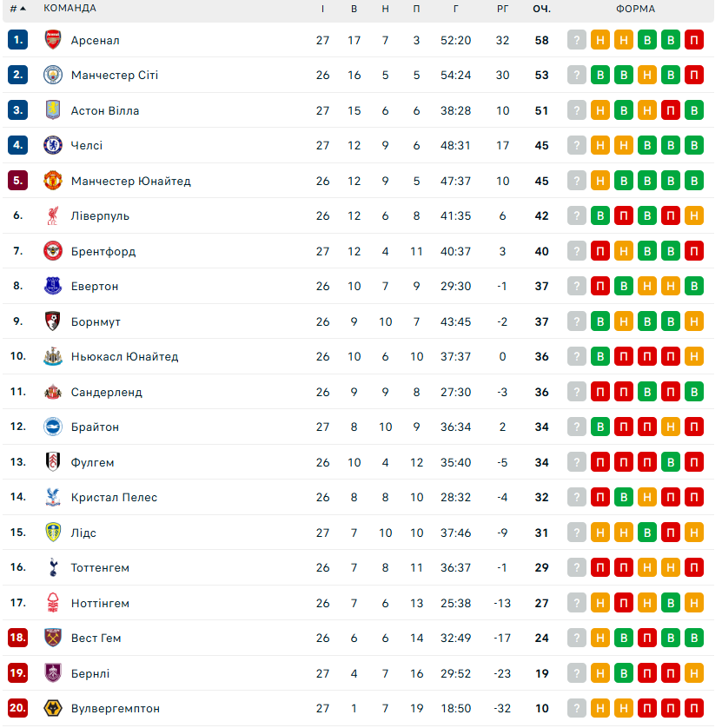Viewport: 722px width, 728px height.
Task: Open the Астон Вілла team link
Action: [105, 110]
